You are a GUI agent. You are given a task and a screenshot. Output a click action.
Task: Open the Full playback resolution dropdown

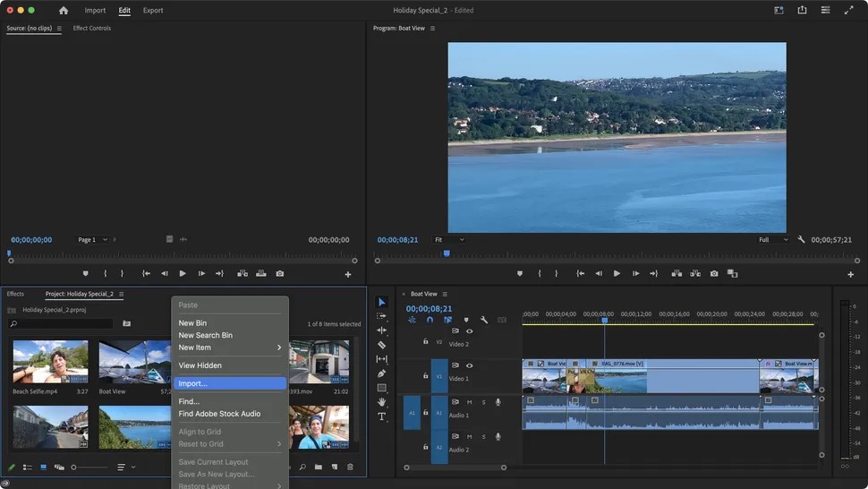[773, 240]
